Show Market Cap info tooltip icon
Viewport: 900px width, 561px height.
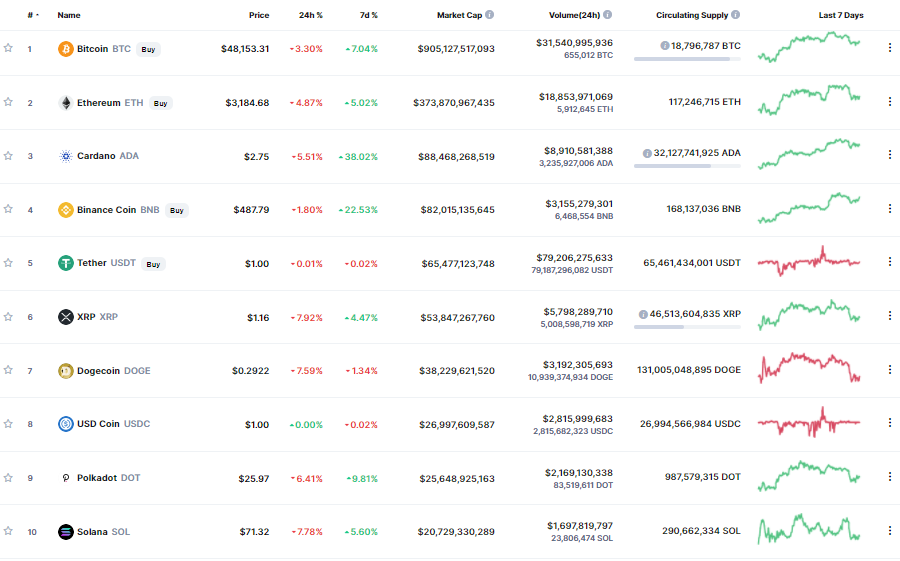coord(490,15)
